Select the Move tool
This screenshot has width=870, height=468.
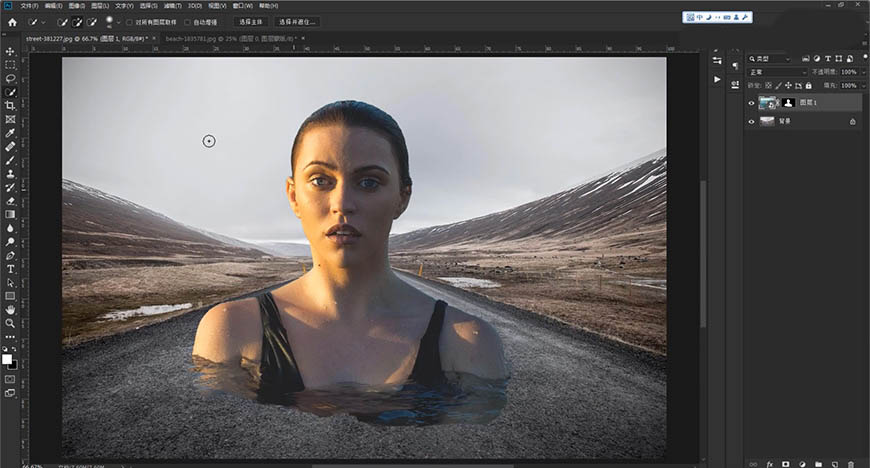pos(10,51)
